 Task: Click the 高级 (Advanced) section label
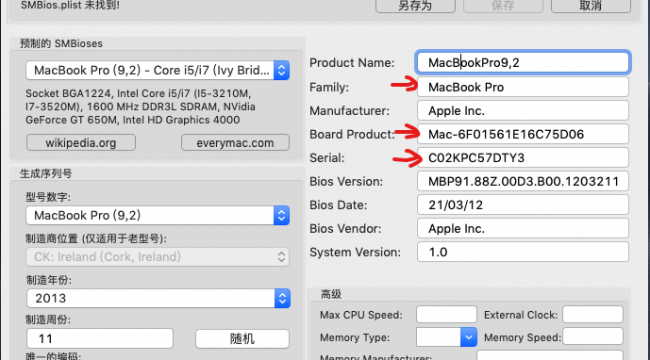tap(331, 294)
